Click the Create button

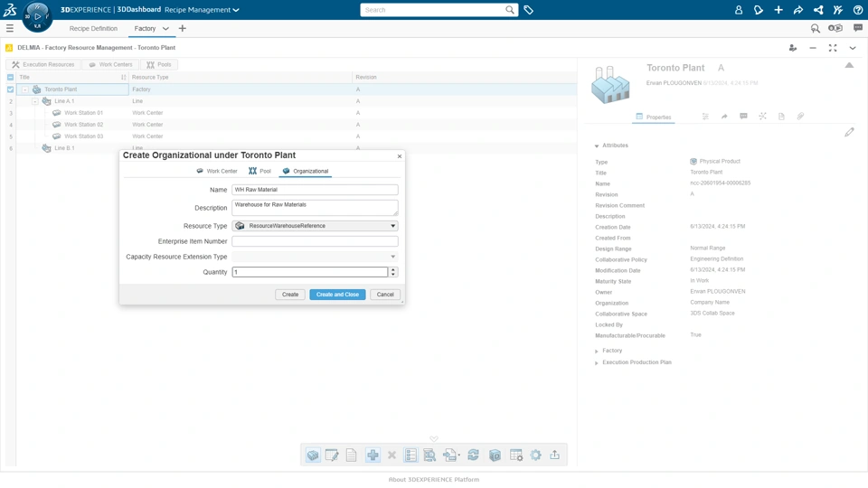click(x=290, y=295)
